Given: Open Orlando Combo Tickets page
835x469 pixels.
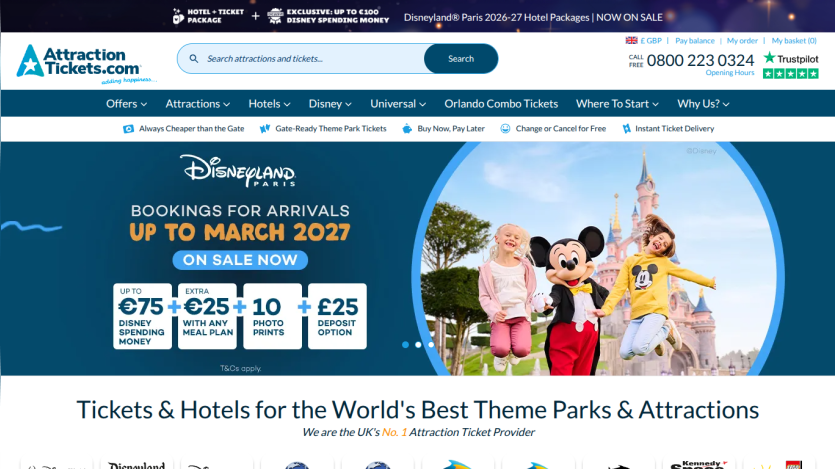Looking at the screenshot, I should pos(501,104).
